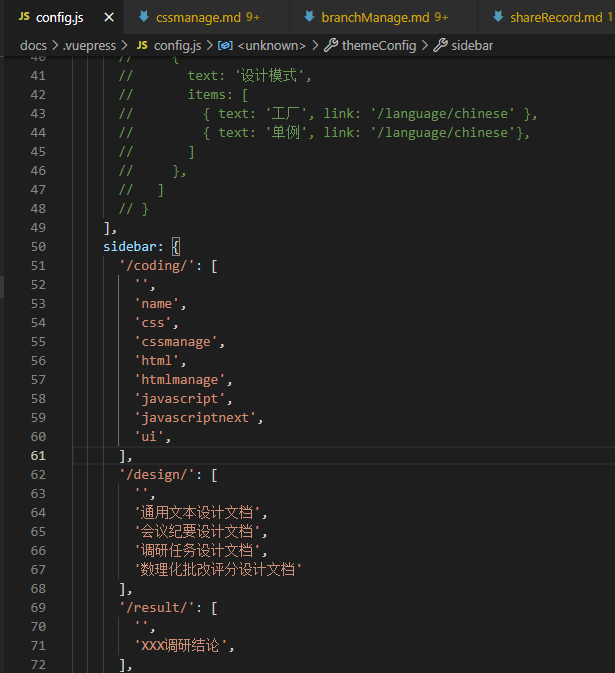Click the 'cssmanage' string
This screenshot has width=615, height=673.
176,342
